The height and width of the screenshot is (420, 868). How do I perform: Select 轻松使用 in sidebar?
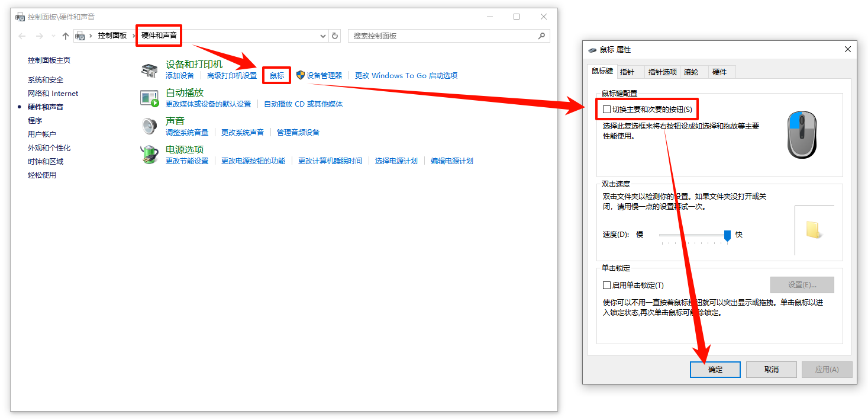pos(42,175)
